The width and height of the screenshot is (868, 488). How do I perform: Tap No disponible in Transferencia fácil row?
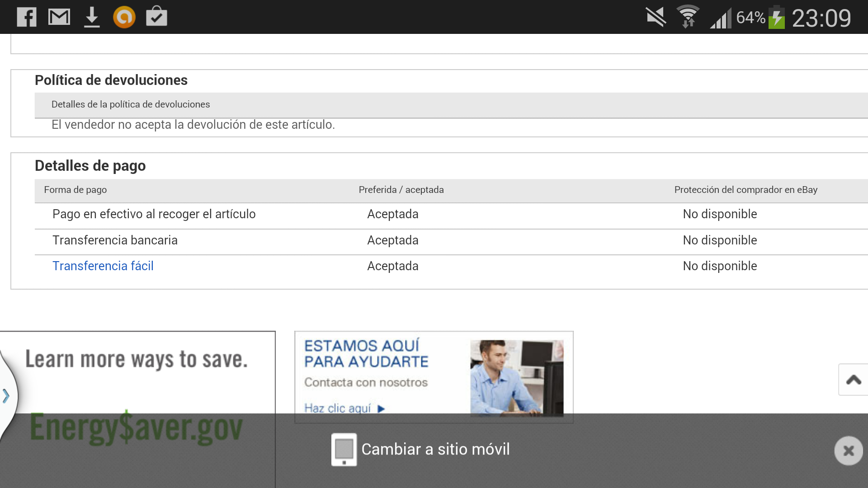point(720,266)
